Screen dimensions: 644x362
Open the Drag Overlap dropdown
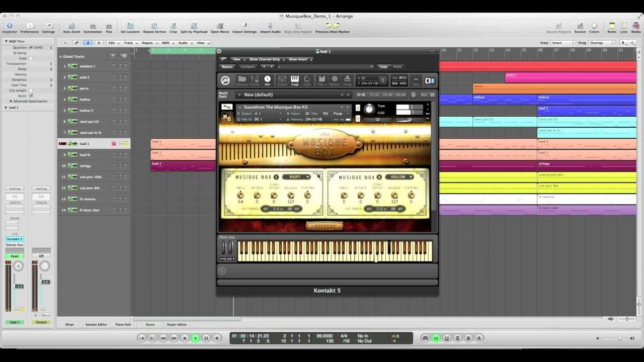point(602,43)
